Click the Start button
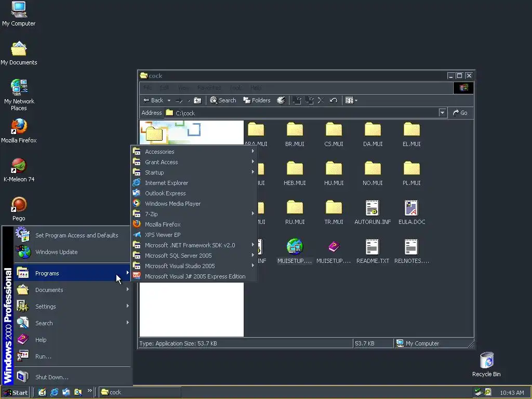Image resolution: width=532 pixels, height=399 pixels. [x=16, y=393]
